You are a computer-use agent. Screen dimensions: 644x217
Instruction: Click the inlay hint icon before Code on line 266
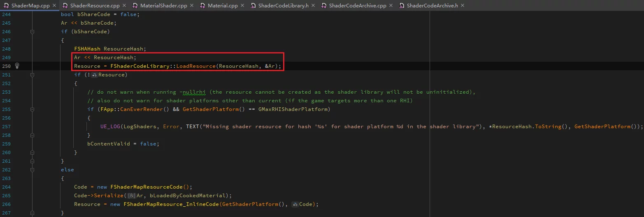pyautogui.click(x=295, y=204)
